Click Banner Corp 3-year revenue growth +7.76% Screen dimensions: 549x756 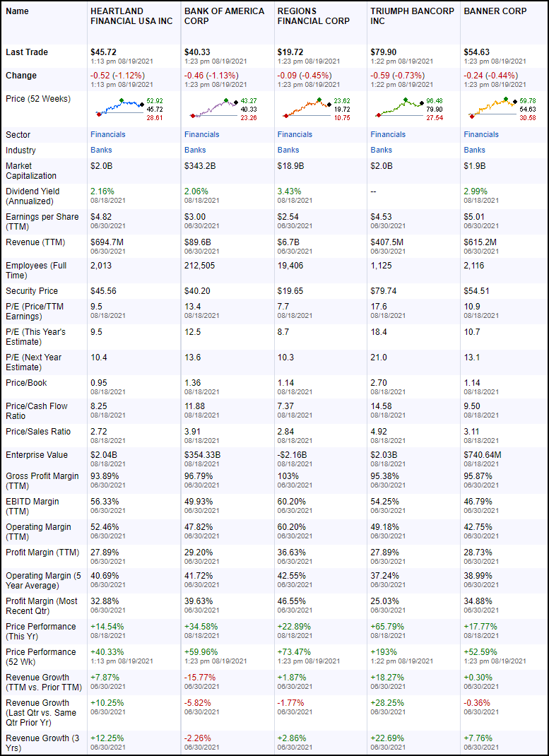tap(478, 738)
